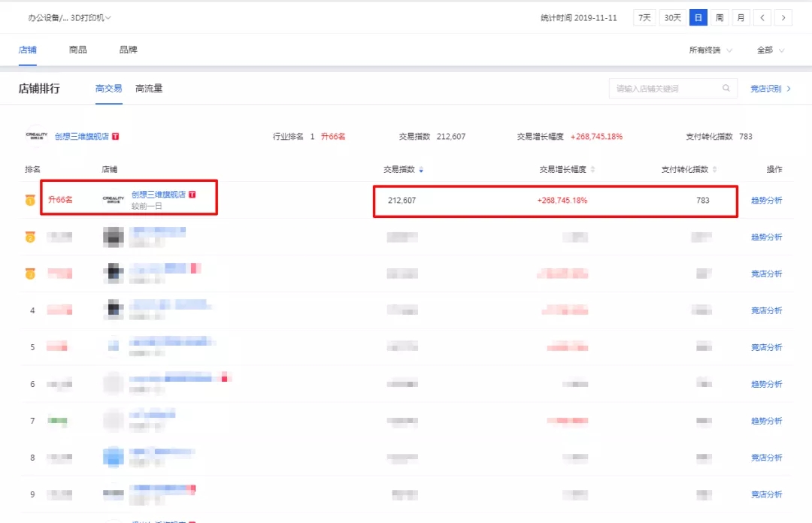
Task: Click +268,745.18% in the rank 1 row
Action: pos(562,201)
